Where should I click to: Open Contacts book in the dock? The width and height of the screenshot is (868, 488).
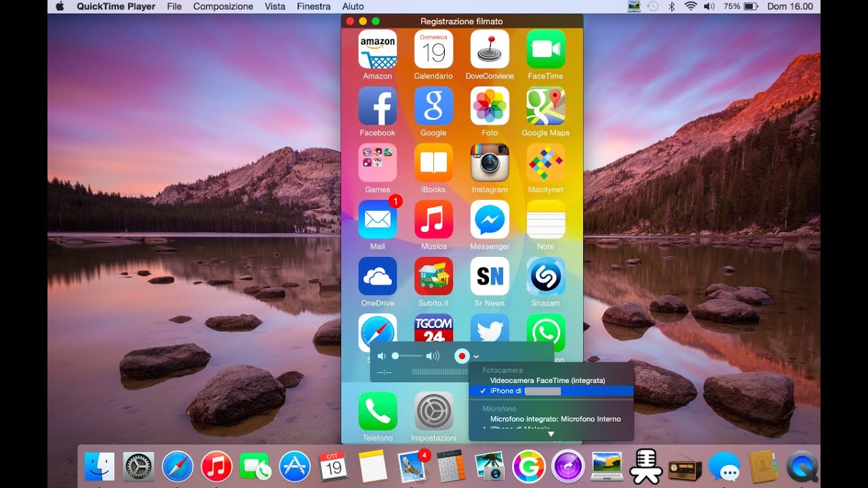[x=763, y=466]
